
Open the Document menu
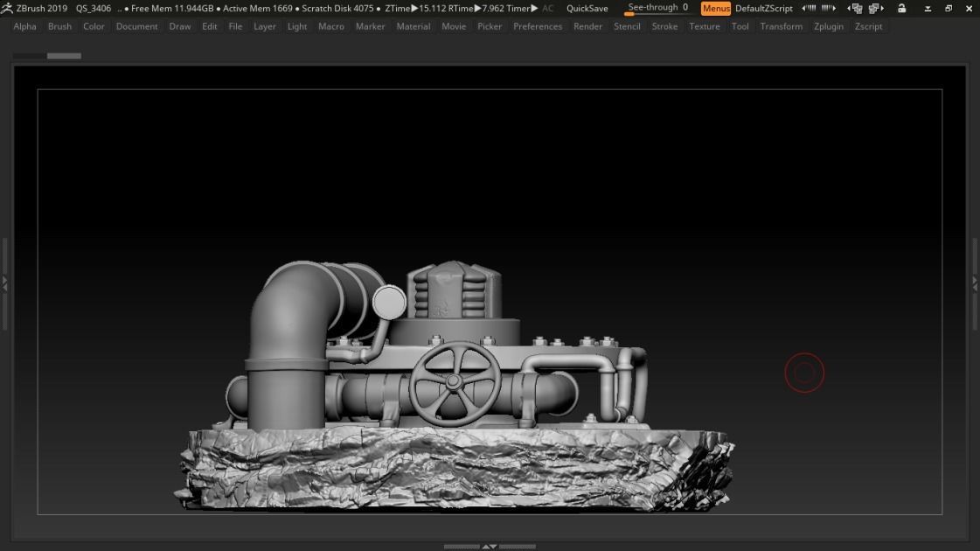137,26
